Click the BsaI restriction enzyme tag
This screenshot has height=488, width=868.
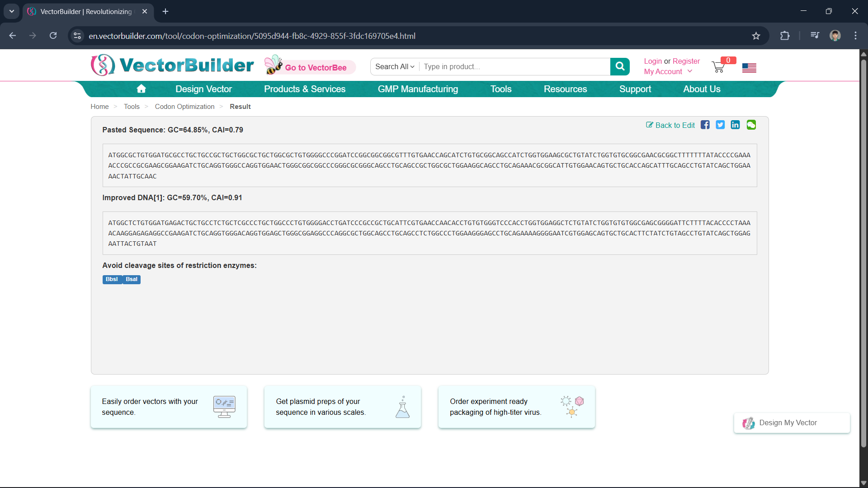pyautogui.click(x=132, y=279)
